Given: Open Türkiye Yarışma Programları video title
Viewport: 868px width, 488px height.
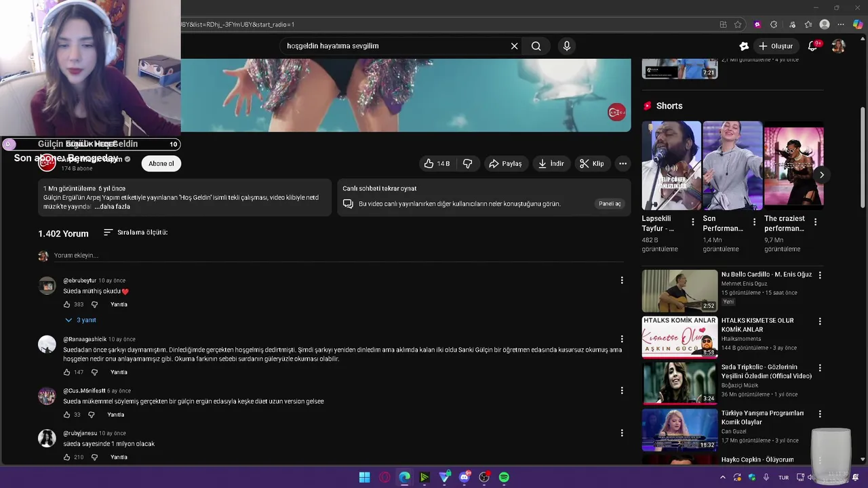Looking at the screenshot, I should 762,418.
